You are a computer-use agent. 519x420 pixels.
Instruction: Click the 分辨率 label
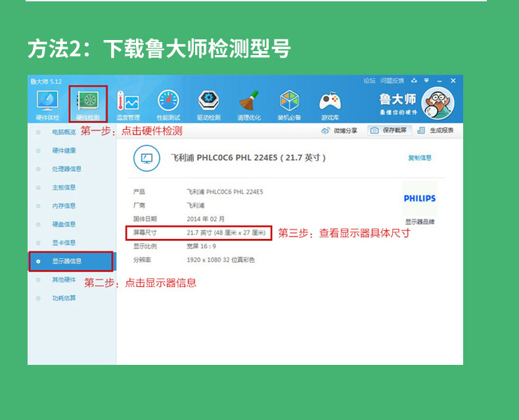tap(142, 260)
